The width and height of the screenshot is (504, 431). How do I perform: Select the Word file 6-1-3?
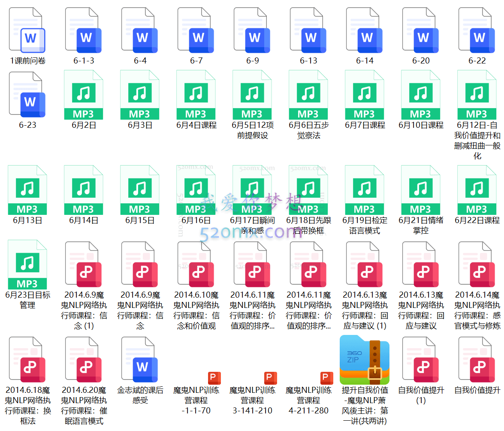tap(84, 32)
